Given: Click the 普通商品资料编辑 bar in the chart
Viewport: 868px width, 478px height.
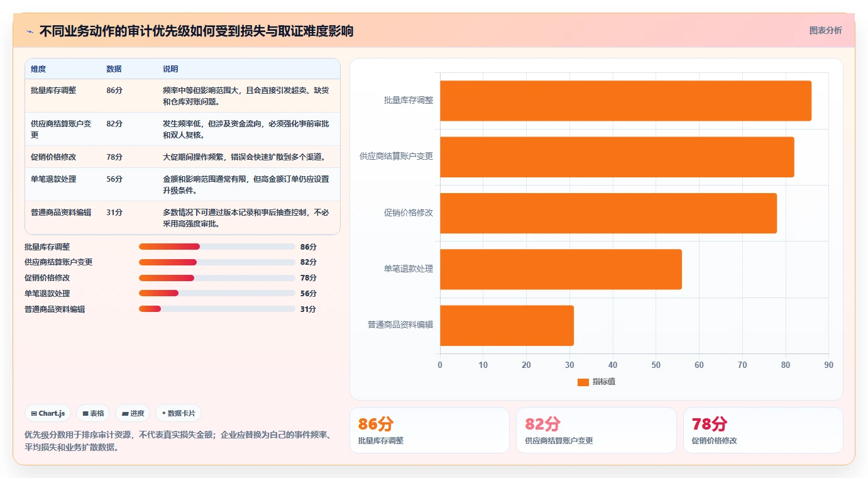Looking at the screenshot, I should 507,325.
